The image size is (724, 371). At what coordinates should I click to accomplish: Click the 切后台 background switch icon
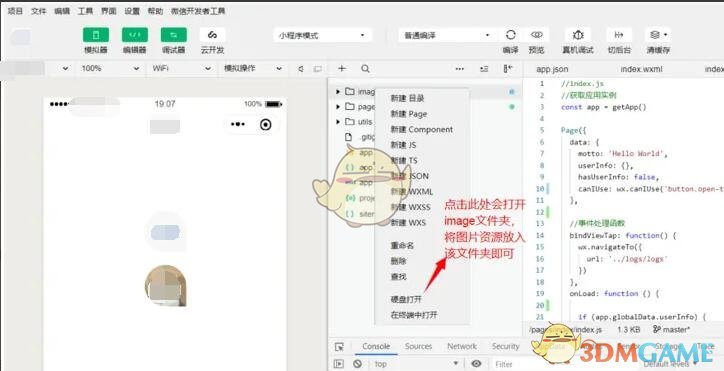tap(619, 35)
